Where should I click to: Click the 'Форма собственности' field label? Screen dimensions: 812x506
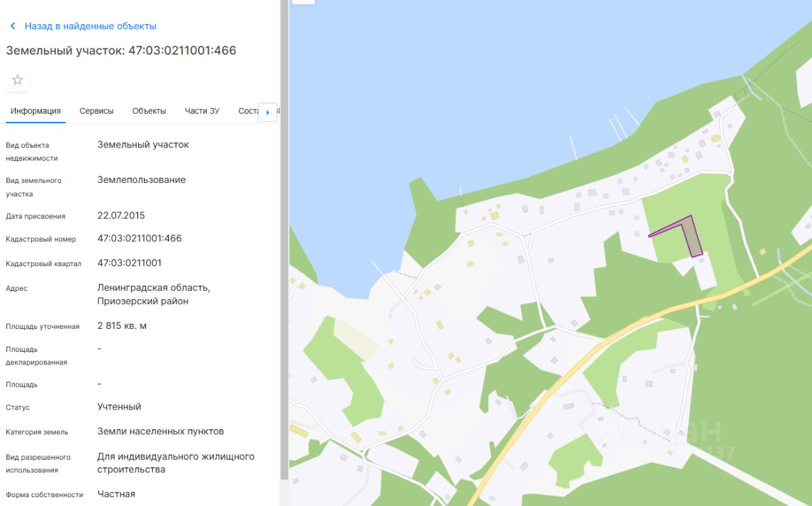click(44, 495)
